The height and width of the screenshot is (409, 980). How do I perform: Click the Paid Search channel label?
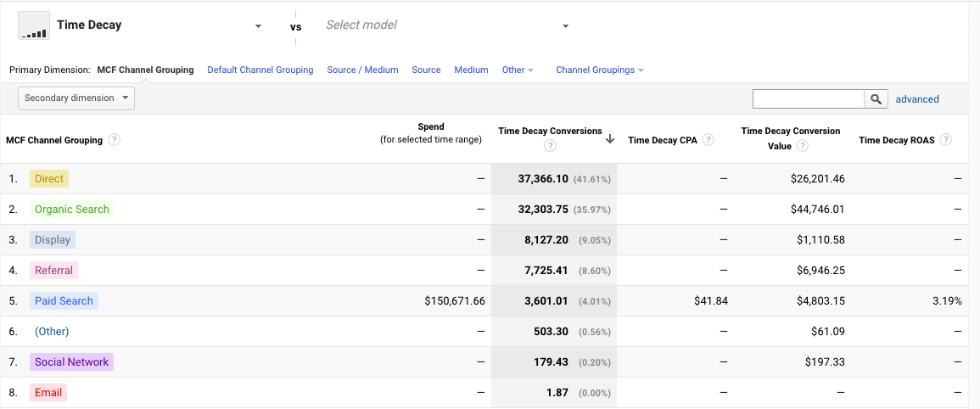click(64, 301)
